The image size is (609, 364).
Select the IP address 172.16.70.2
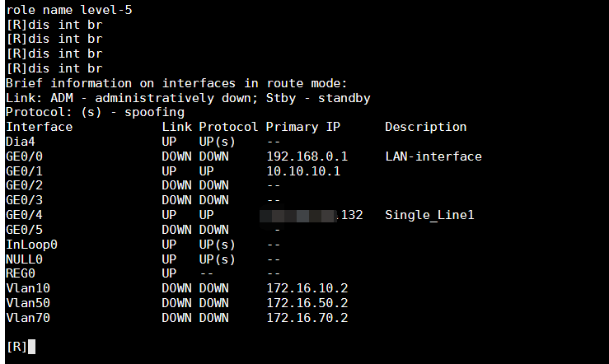[307, 318]
